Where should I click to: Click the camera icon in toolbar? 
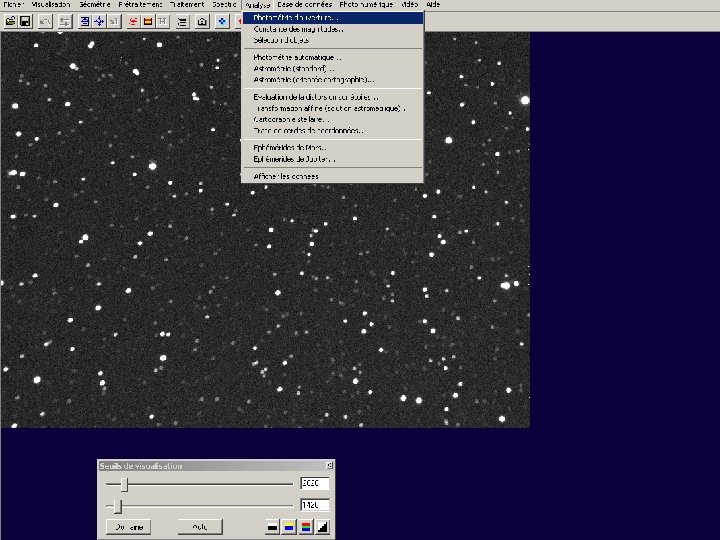202,21
